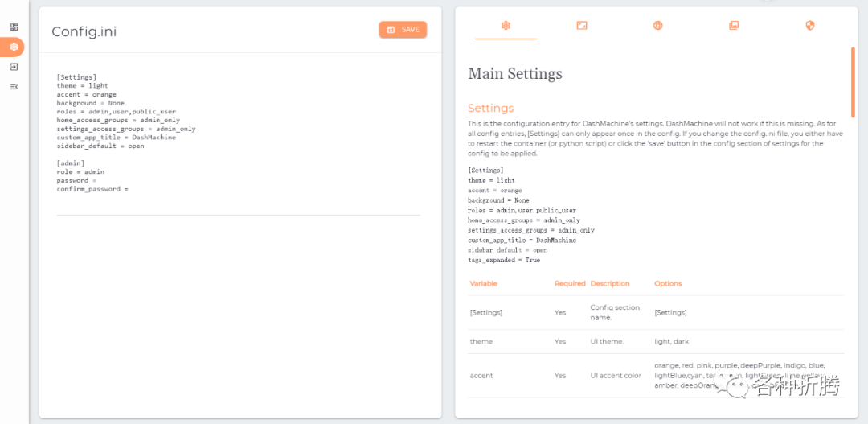This screenshot has height=424, width=868.
Task: Click 'role = admin' line in editor
Action: pos(80,172)
